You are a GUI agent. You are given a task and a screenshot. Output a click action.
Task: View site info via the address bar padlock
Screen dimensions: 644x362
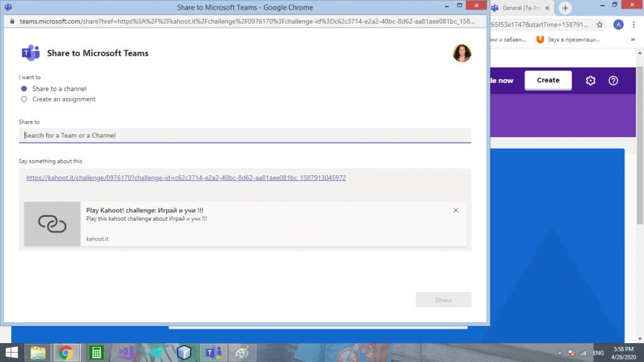pos(13,21)
